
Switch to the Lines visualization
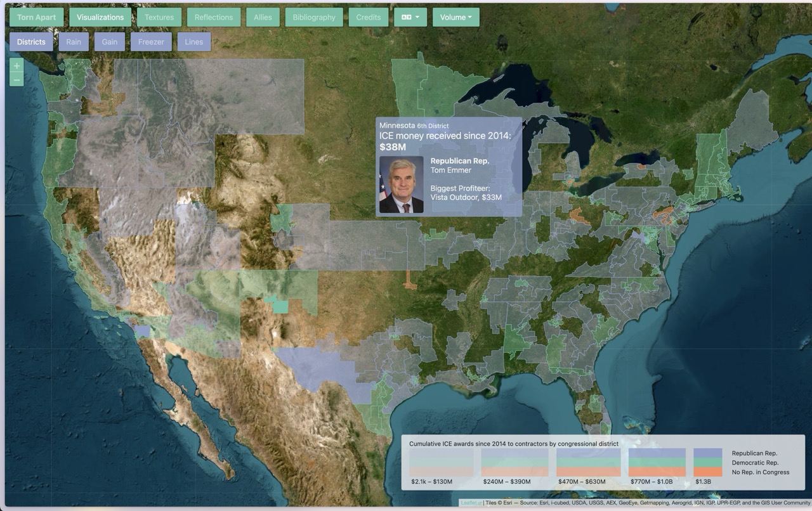(194, 42)
